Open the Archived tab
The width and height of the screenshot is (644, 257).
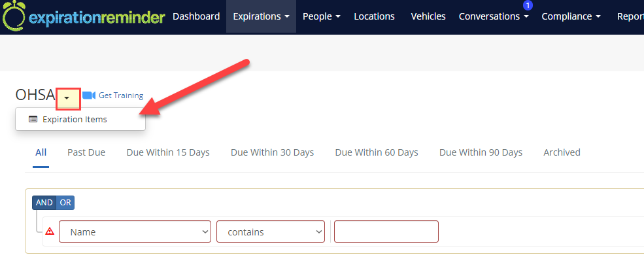click(562, 152)
